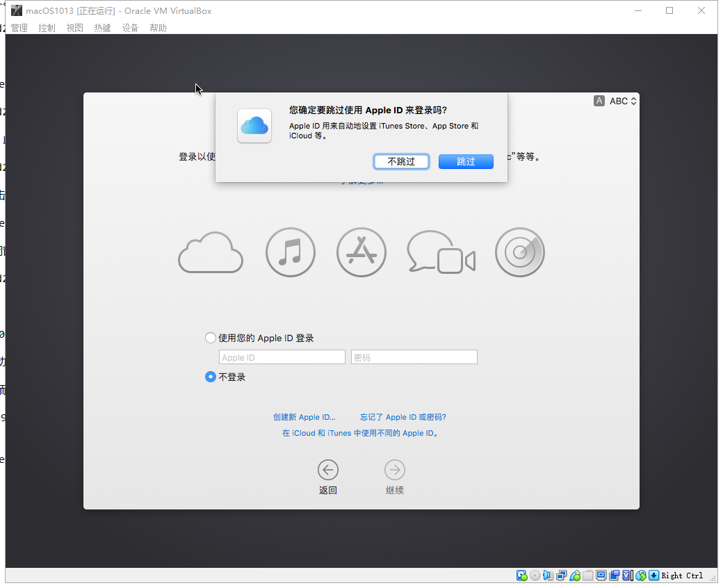Click the CPU virtualization status icon
Screen dimensions: 723x588
click(627, 575)
